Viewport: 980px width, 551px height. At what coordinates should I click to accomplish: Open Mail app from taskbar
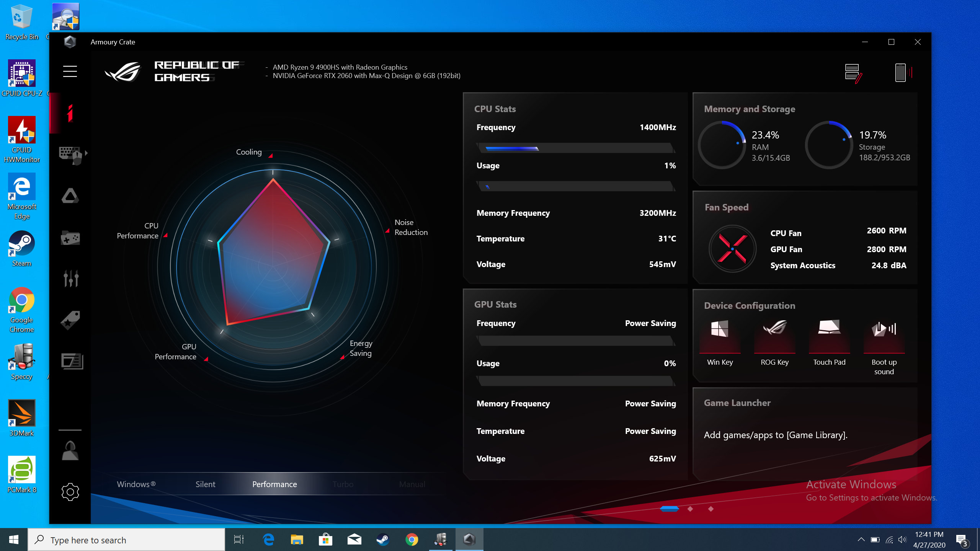(x=354, y=540)
